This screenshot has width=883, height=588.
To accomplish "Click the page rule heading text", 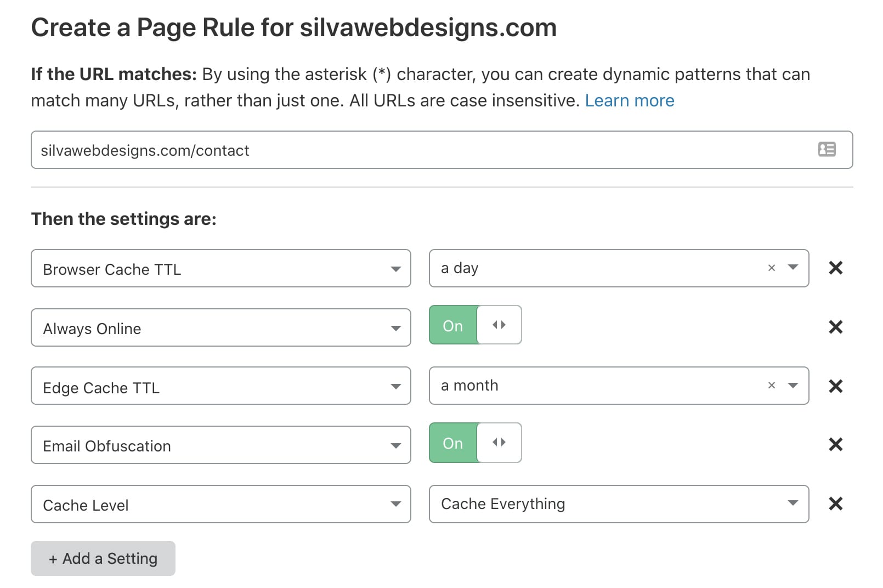I will pos(294,27).
